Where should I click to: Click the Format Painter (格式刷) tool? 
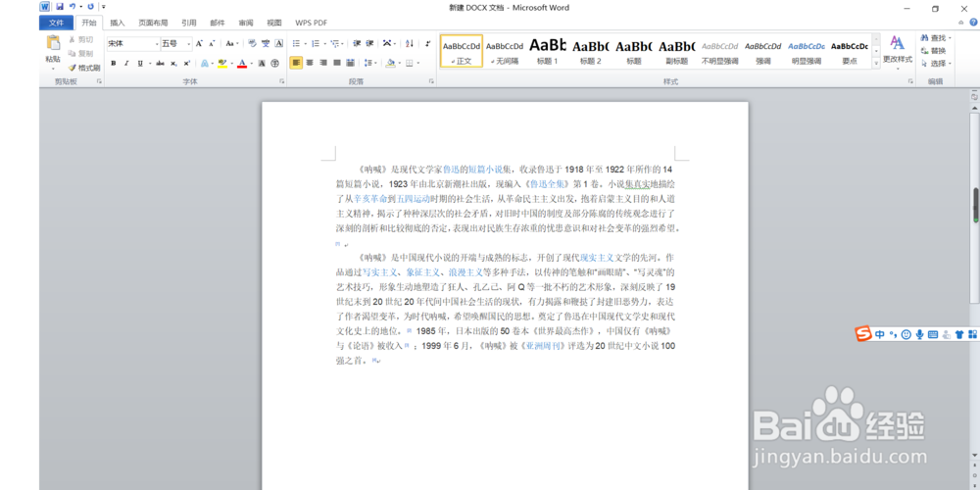tap(84, 68)
